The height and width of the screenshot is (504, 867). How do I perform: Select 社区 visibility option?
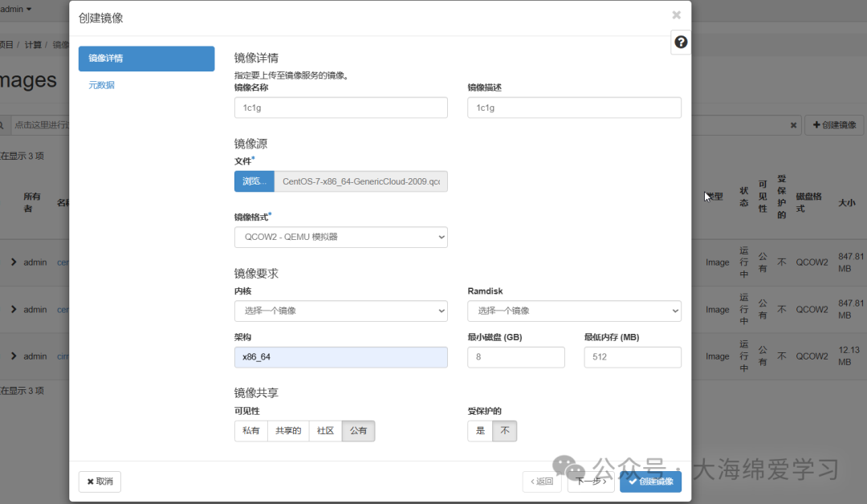coord(325,430)
